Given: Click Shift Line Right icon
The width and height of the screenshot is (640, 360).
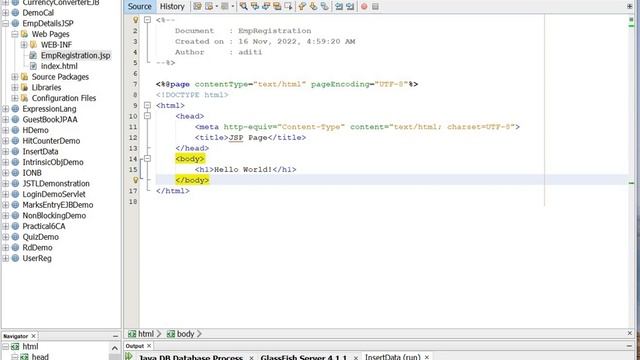Looking at the screenshot, I should [x=350, y=7].
